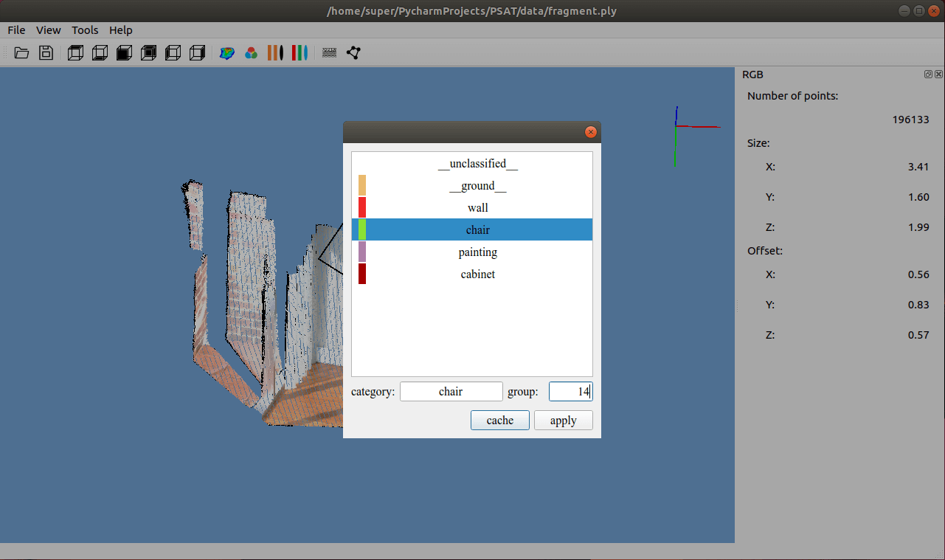Select the solid black face cube view

(124, 53)
